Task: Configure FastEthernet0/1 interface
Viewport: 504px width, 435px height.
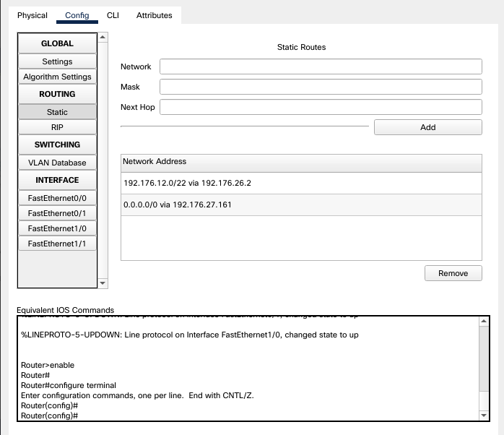Action: pyautogui.click(x=57, y=213)
